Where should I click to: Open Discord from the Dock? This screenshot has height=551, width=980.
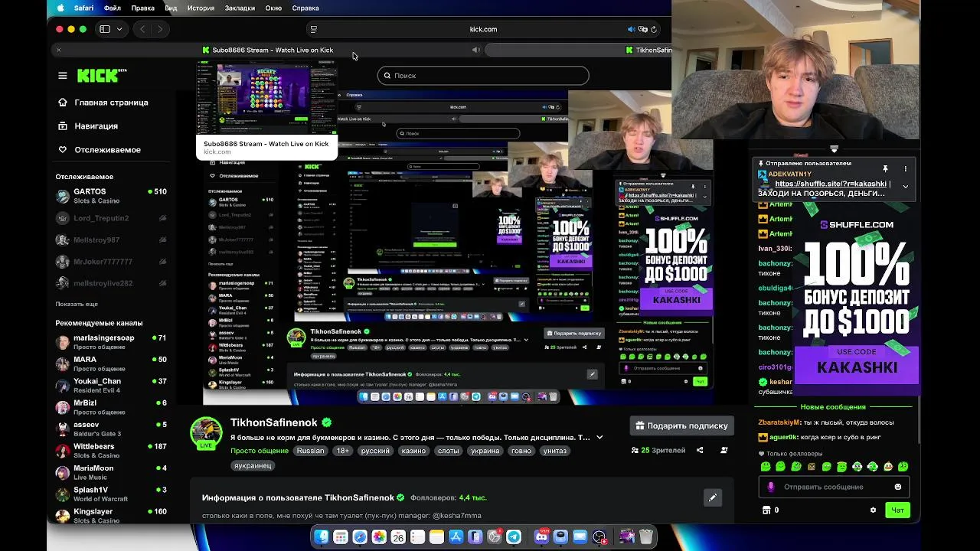(x=542, y=537)
